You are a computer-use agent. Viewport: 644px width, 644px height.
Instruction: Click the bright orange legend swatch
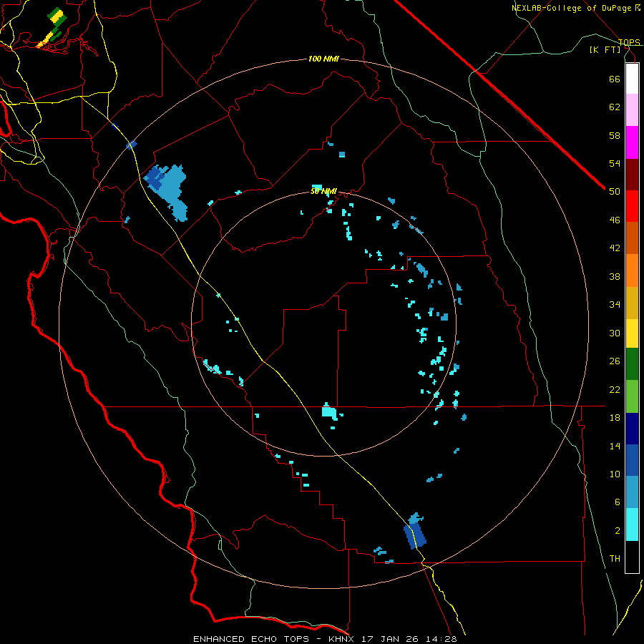point(632,270)
